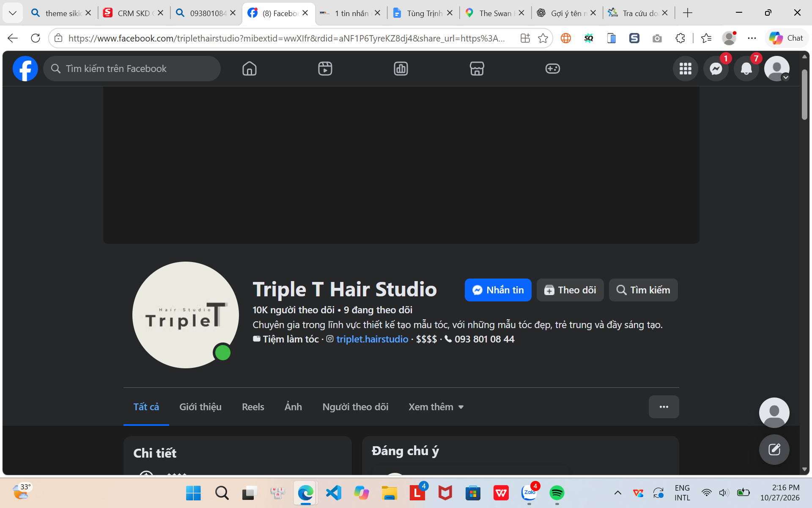Viewport: 812px width, 508px height.
Task: Open the notifications bell
Action: (x=746, y=69)
